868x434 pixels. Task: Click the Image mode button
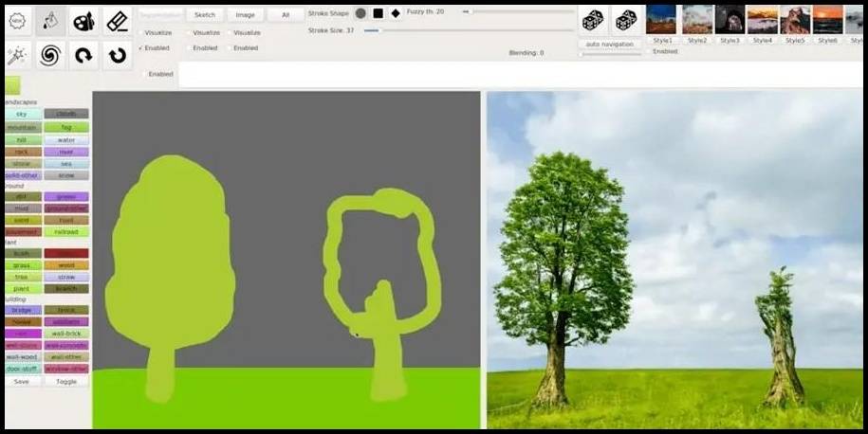246,15
